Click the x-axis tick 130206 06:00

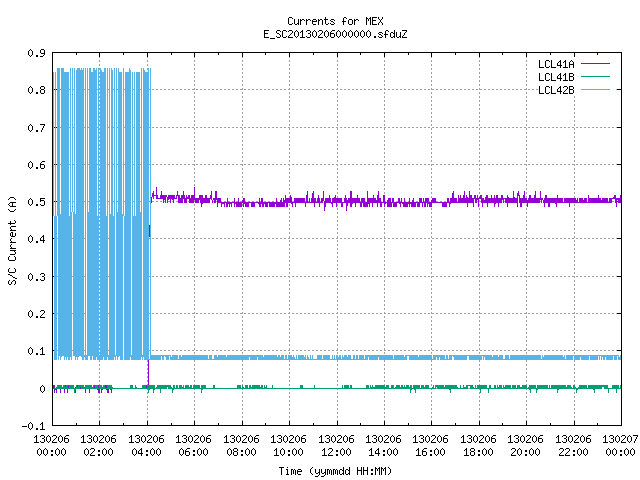[193, 445]
